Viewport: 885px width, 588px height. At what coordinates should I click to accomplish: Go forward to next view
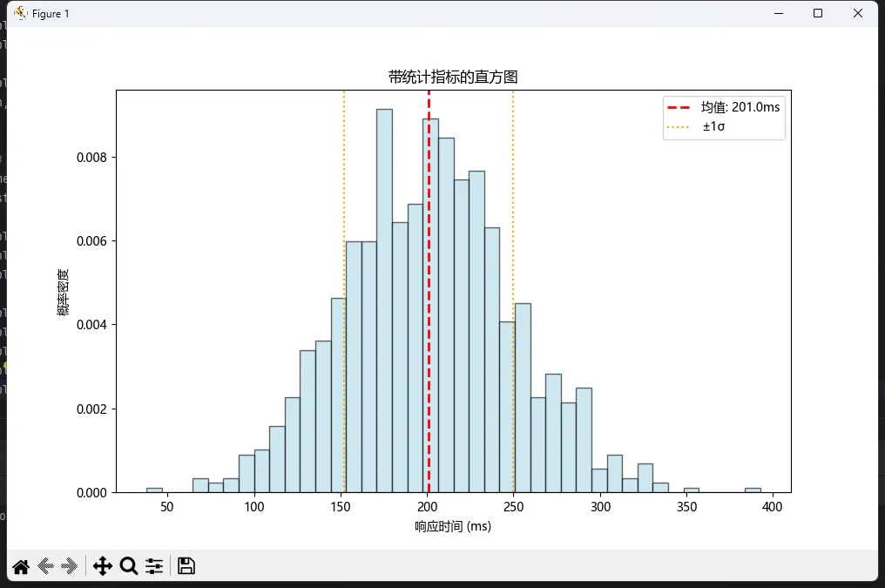pos(71,566)
